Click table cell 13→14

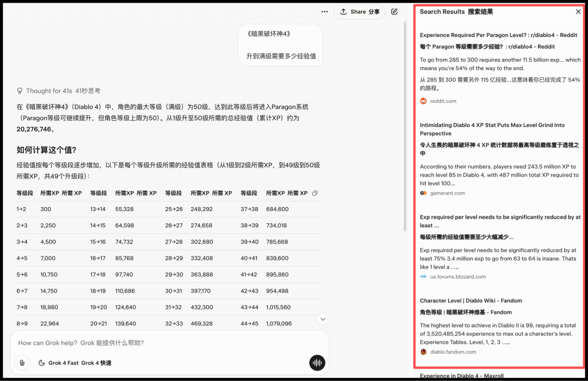coord(98,209)
